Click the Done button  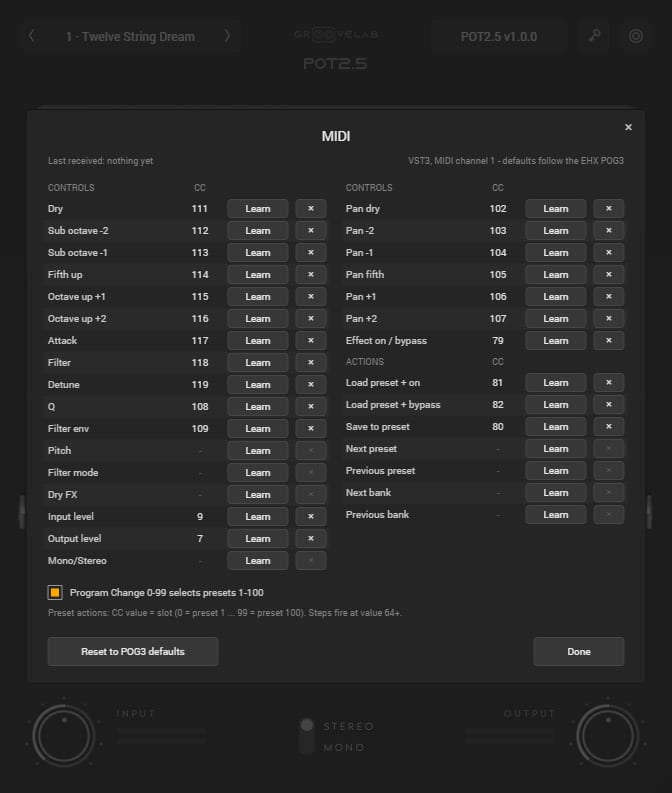coord(579,651)
